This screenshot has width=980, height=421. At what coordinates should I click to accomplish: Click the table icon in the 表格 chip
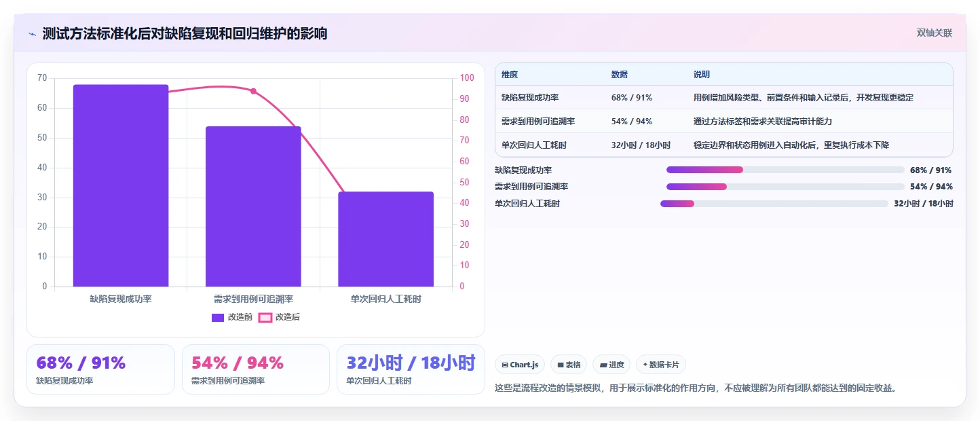[x=561, y=365]
